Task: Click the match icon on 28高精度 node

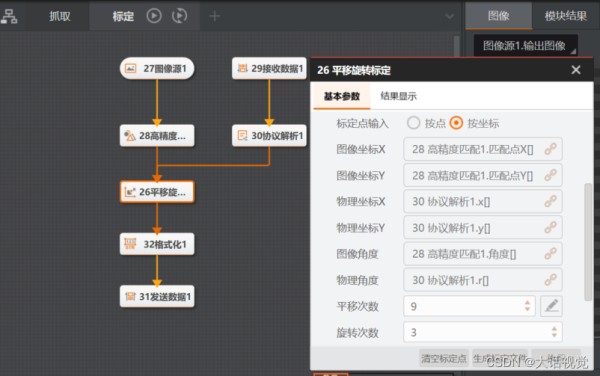Action: click(x=130, y=135)
